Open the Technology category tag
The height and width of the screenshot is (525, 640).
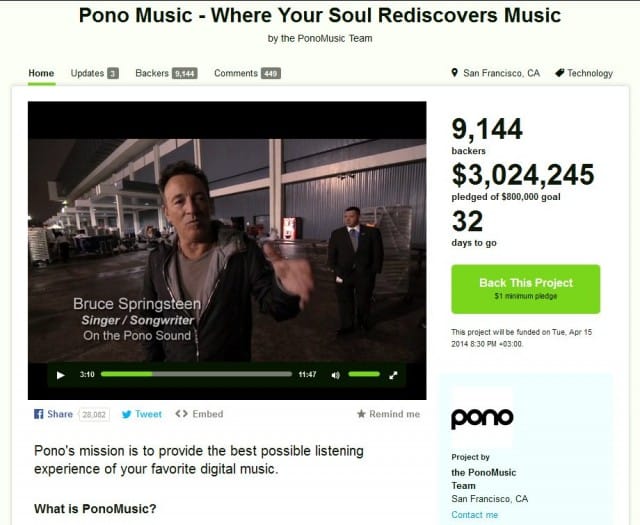[584, 73]
